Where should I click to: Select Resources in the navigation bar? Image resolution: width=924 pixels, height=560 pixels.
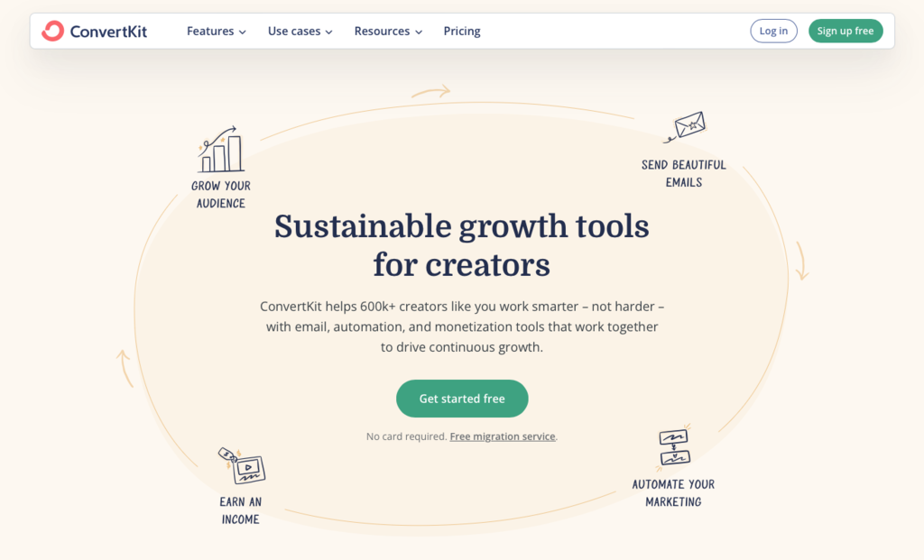coord(382,31)
